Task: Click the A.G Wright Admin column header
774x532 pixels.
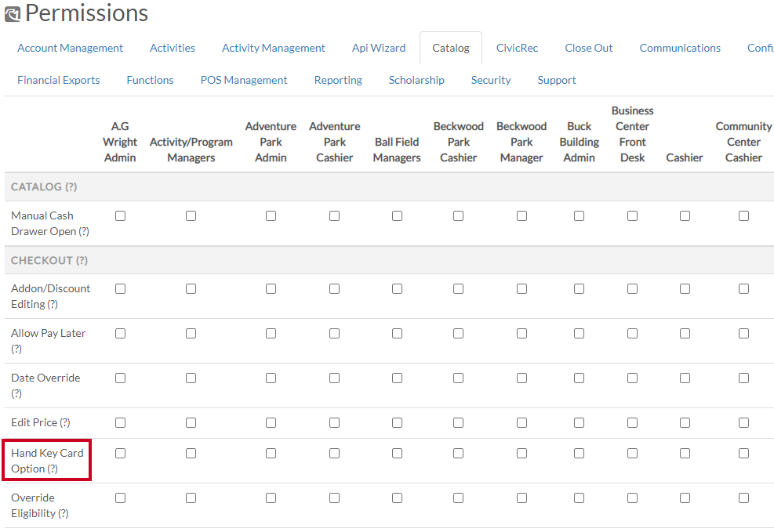Action: [x=120, y=142]
